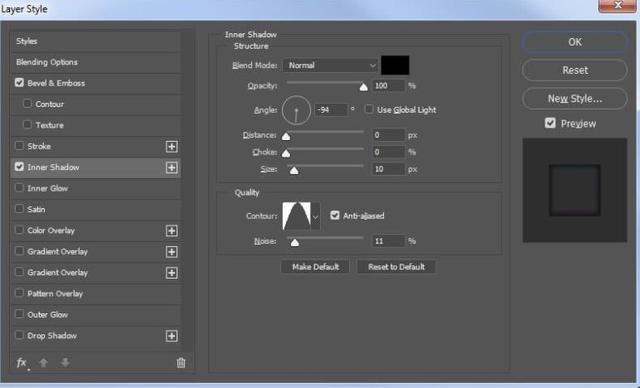The image size is (640, 388).
Task: Enable the Satin checkbox
Action: point(19,209)
